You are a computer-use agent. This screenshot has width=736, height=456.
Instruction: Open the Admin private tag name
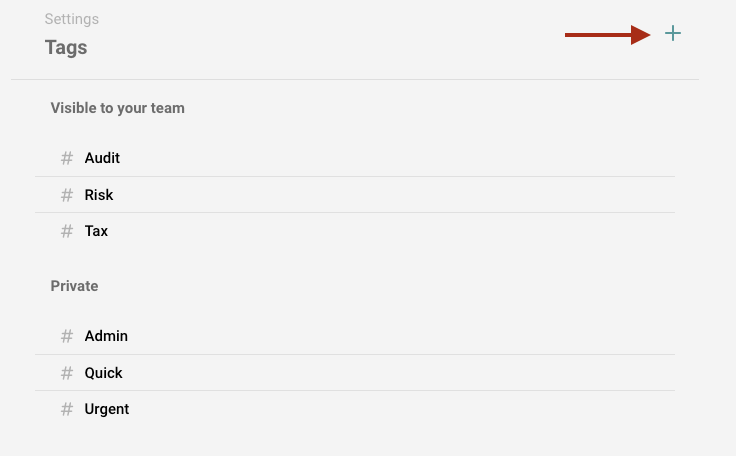(x=106, y=336)
